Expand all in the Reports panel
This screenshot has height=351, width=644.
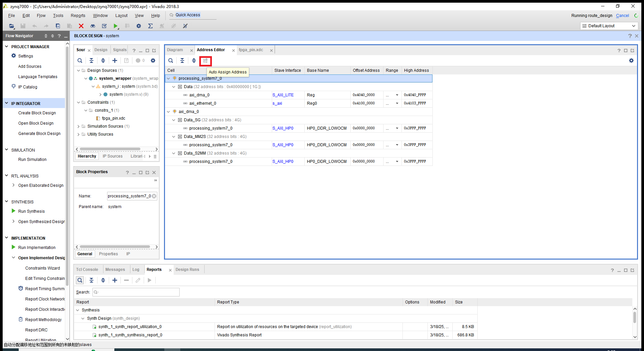coord(103,280)
